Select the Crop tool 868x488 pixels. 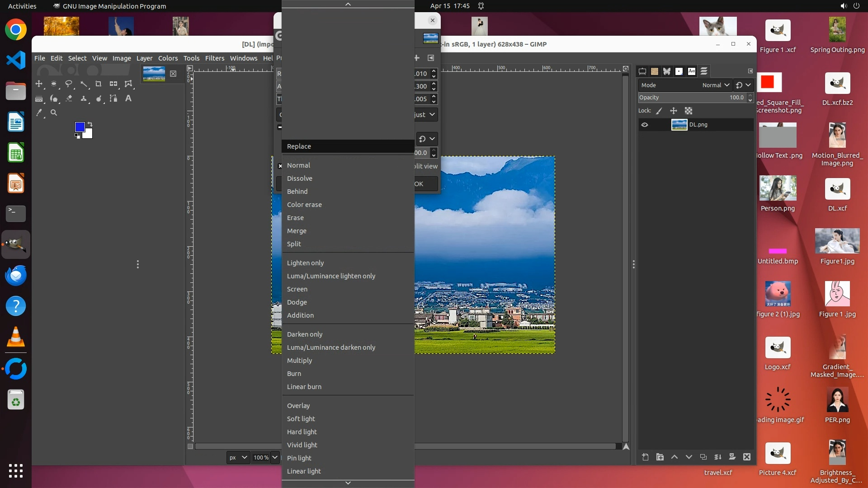(x=99, y=84)
